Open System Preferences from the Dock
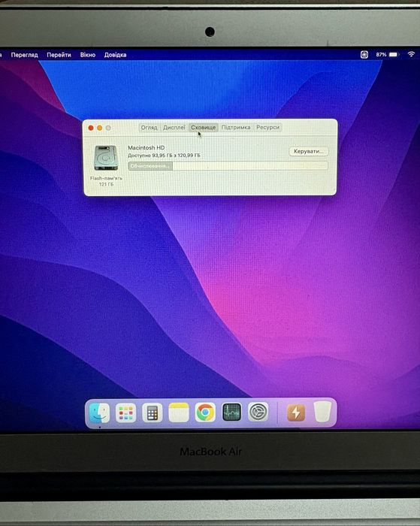This screenshot has height=526, width=420. (x=258, y=412)
